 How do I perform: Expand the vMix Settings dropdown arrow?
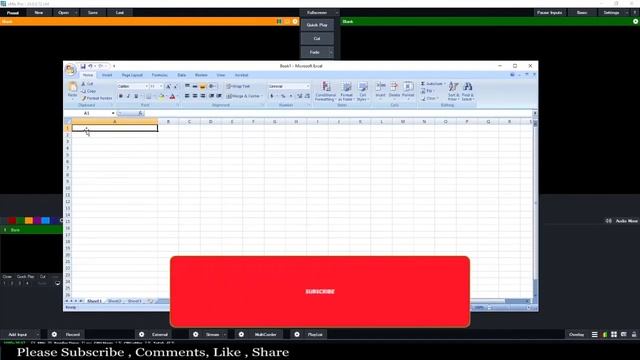tap(627, 13)
